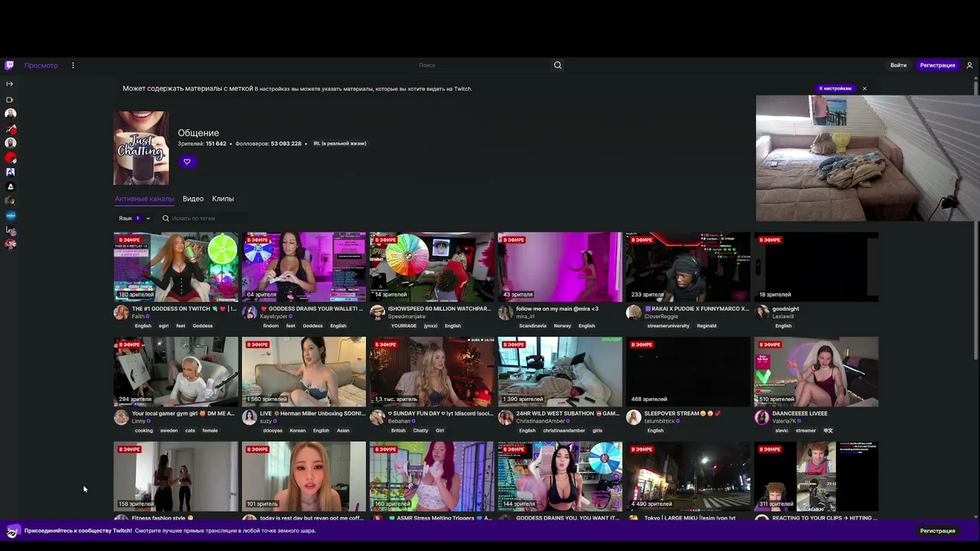
Task: Open the Valeria7K channel avatar
Action: [761, 417]
